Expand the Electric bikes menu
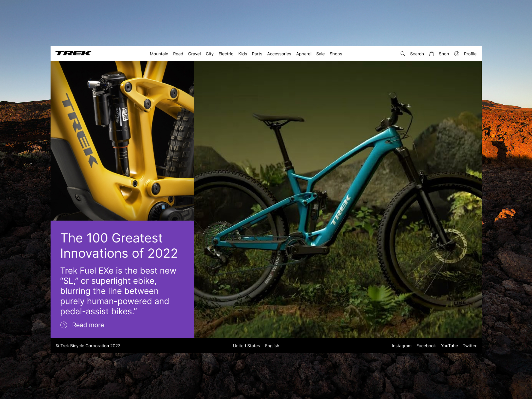This screenshot has width=532, height=399. click(x=226, y=53)
